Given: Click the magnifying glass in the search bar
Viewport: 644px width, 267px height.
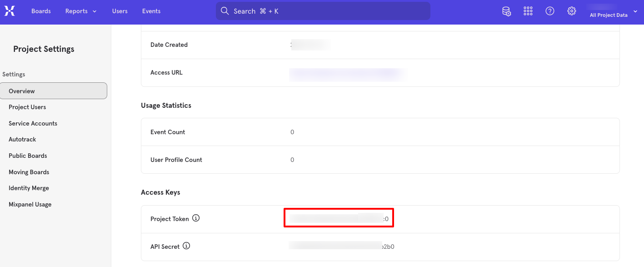Looking at the screenshot, I should [225, 10].
